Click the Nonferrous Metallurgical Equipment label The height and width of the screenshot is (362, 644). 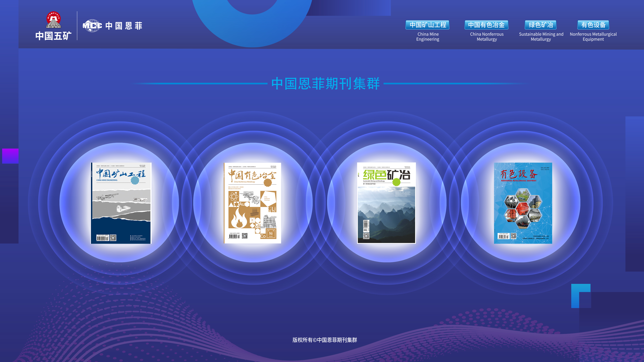click(x=593, y=37)
